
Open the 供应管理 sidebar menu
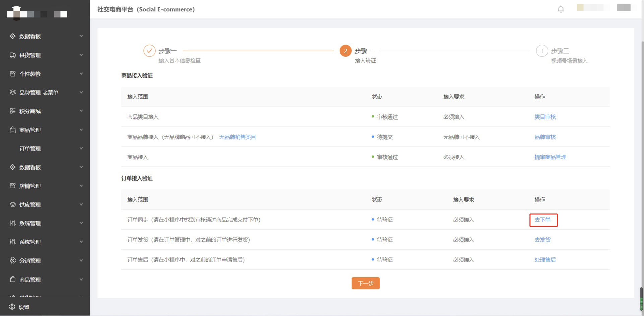tap(45, 204)
